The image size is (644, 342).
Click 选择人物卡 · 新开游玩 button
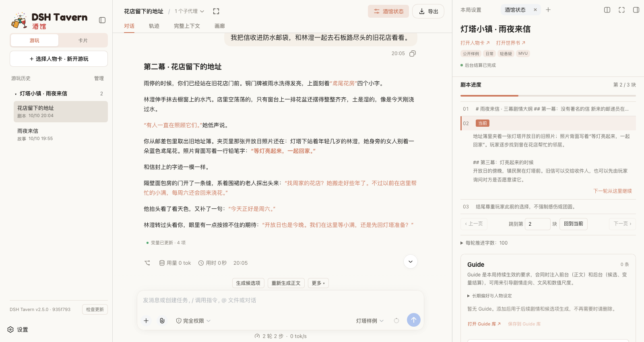(59, 59)
